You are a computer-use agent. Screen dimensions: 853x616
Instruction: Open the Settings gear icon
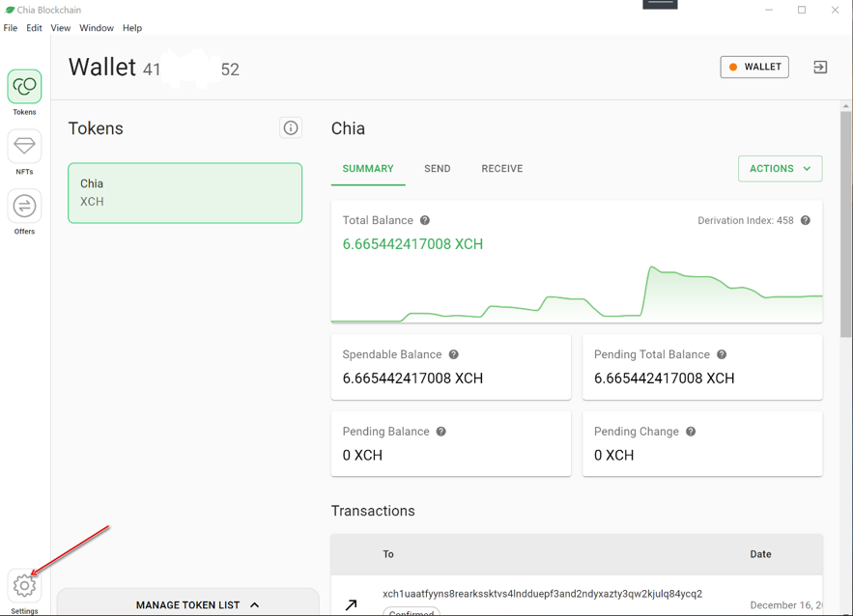(x=24, y=585)
